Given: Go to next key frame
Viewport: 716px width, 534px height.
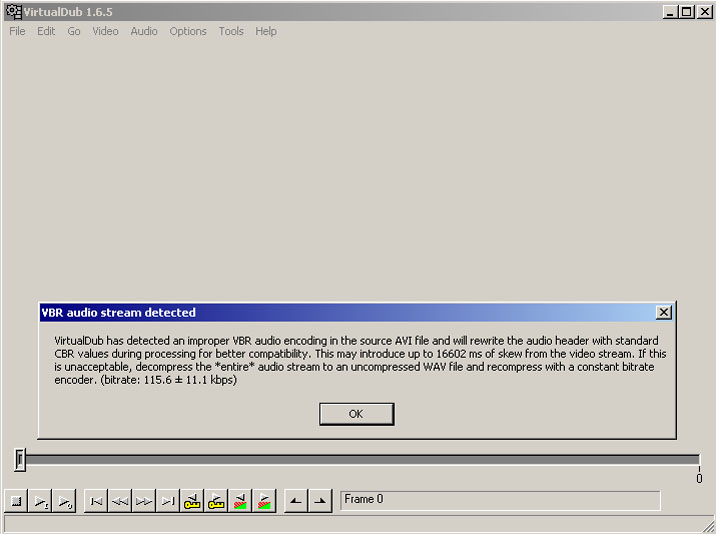Looking at the screenshot, I should [216, 501].
